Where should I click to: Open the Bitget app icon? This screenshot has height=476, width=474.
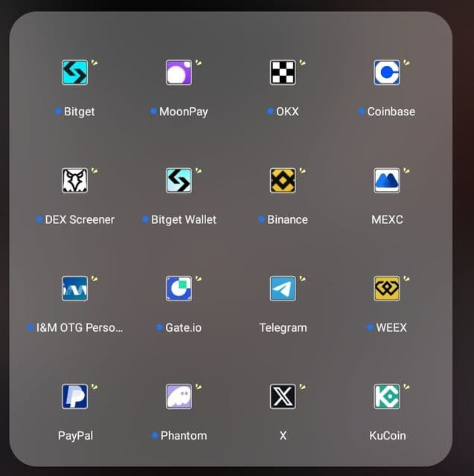point(74,73)
